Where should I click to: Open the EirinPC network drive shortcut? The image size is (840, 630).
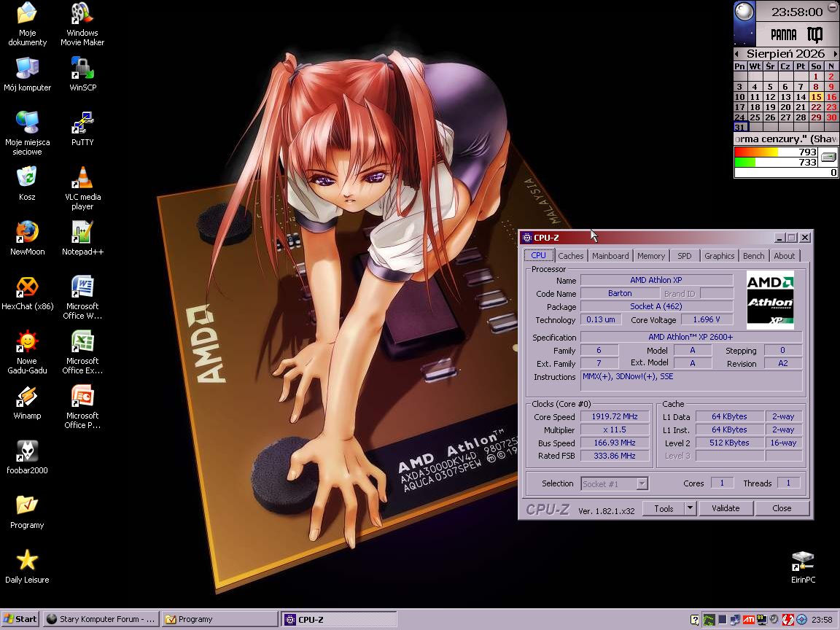click(x=803, y=567)
